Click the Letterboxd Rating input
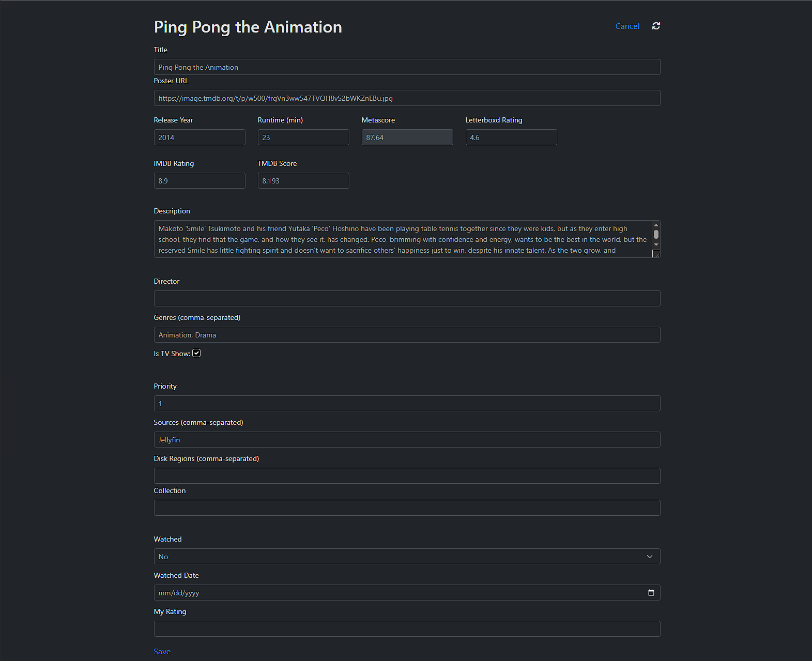Viewport: 812px width, 661px height. click(511, 137)
